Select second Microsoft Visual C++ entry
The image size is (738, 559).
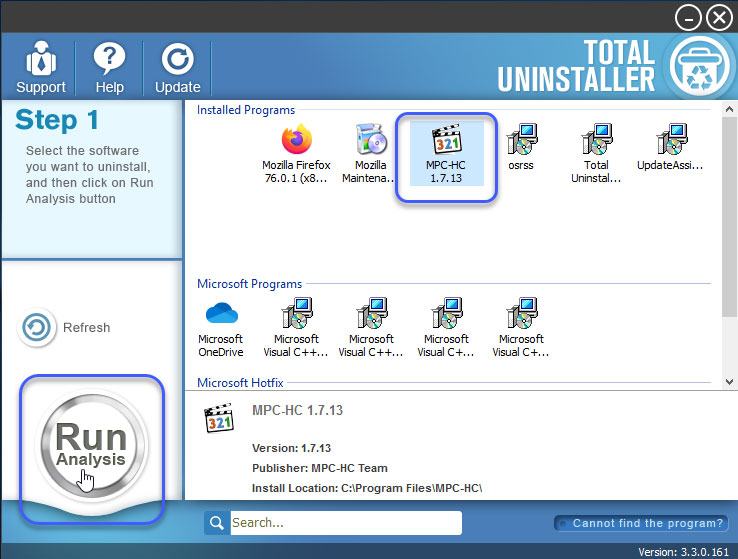coord(371,327)
